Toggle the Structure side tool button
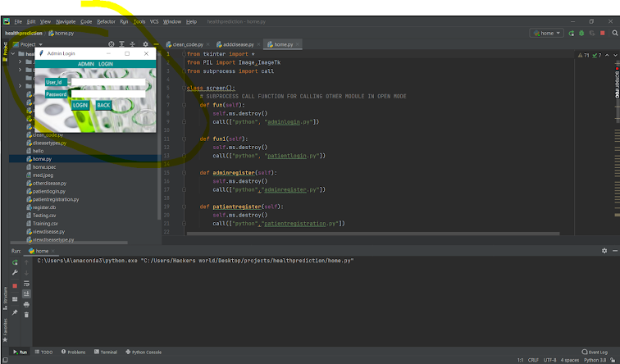The width and height of the screenshot is (620, 364). (x=5, y=298)
